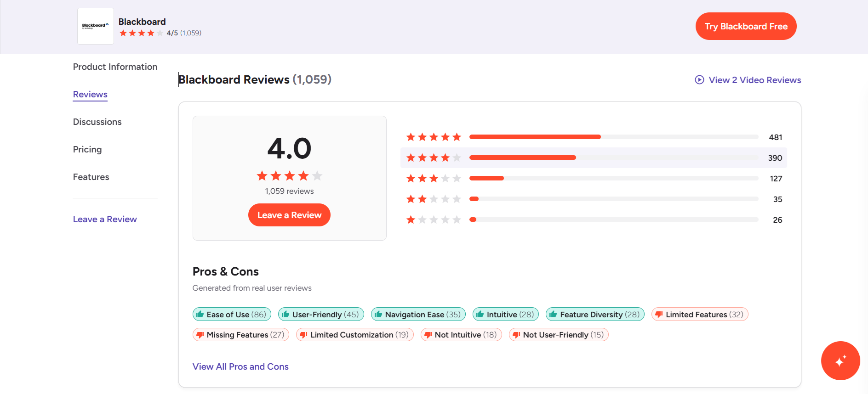Open View All Pros and Cons link
Viewport: 868px width, 394px height.
click(x=240, y=366)
